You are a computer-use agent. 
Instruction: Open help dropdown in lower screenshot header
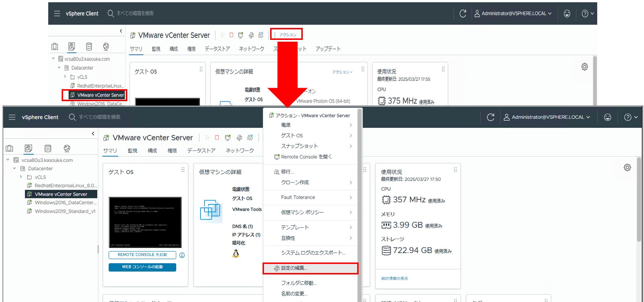pyautogui.click(x=631, y=117)
